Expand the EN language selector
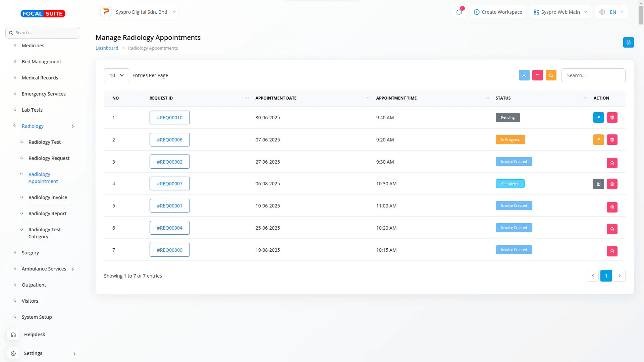The height and width of the screenshot is (362, 644). pyautogui.click(x=612, y=12)
